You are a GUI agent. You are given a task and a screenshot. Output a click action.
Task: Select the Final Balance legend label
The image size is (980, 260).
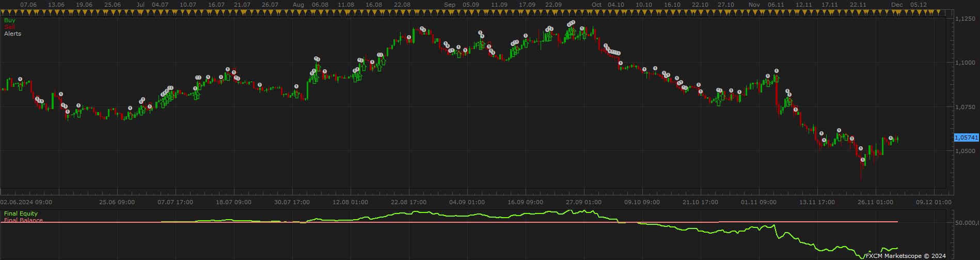(x=24, y=220)
